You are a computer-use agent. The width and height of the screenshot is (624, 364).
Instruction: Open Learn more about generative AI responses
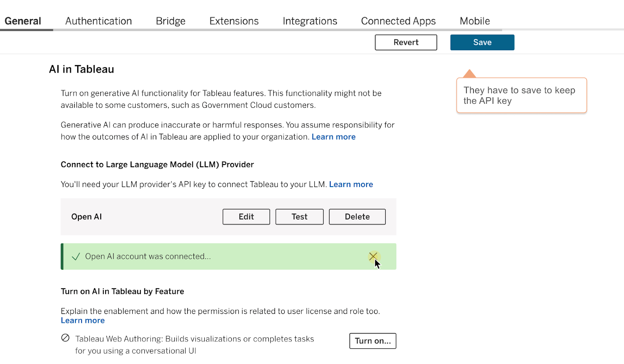(333, 137)
